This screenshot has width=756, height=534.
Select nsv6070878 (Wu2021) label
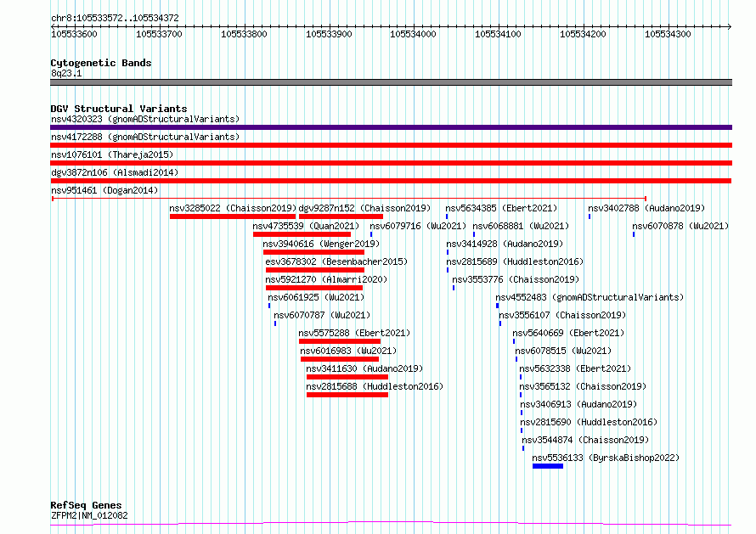(x=680, y=226)
